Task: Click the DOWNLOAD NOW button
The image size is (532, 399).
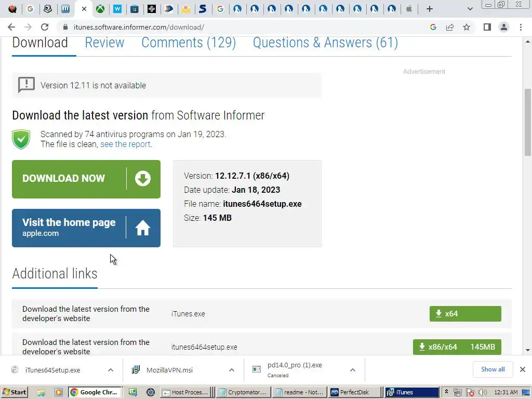Action: point(86,179)
